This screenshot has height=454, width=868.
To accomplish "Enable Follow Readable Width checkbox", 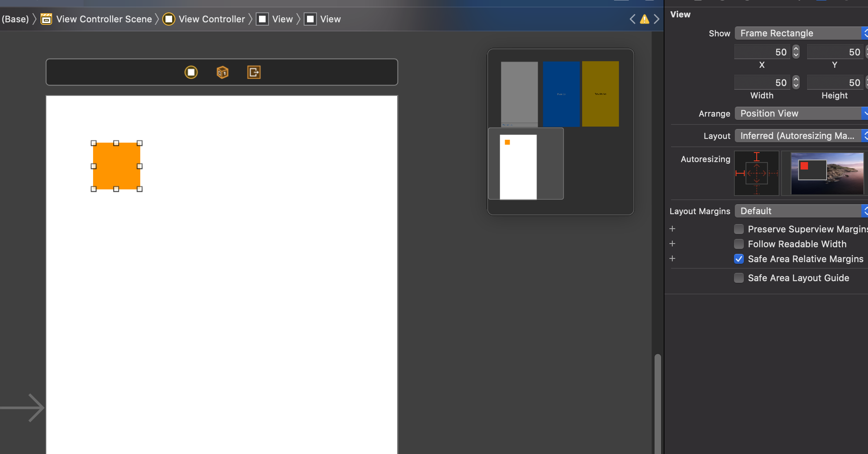I will [739, 244].
